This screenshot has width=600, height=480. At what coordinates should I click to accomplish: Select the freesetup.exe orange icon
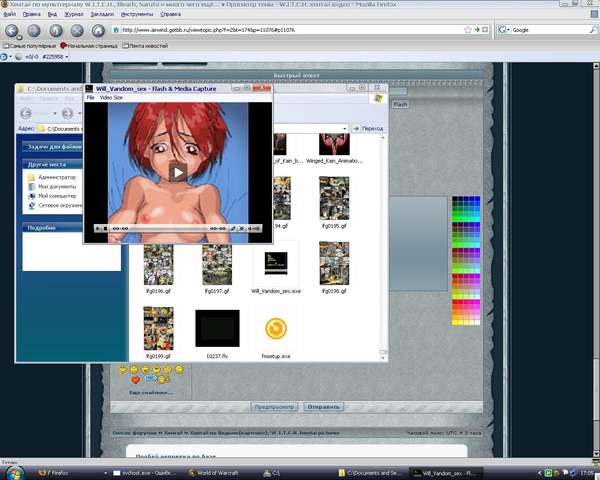[276, 328]
